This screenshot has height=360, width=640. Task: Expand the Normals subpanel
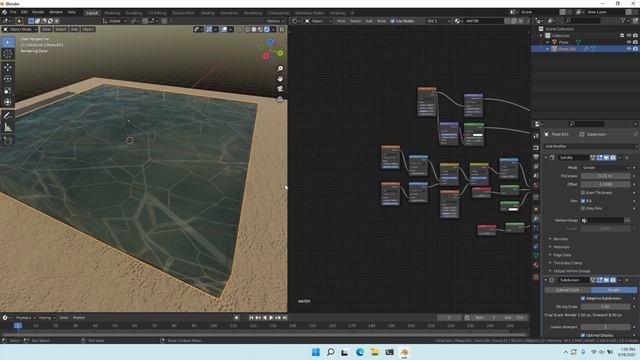(560, 239)
